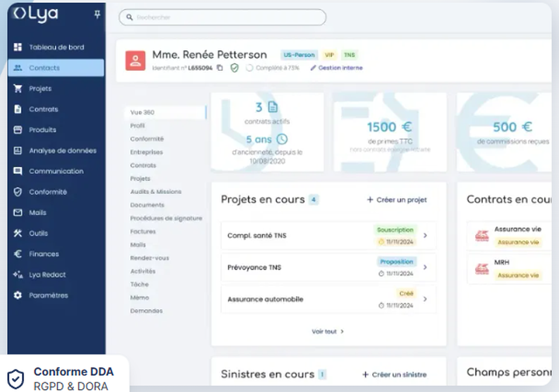This screenshot has width=559, height=392.
Task: Click the Outils tools icon
Action: point(18,233)
